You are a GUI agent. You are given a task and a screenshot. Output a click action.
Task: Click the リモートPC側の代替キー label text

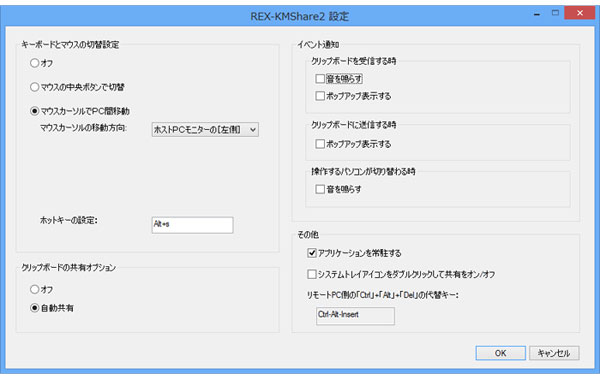(383, 295)
